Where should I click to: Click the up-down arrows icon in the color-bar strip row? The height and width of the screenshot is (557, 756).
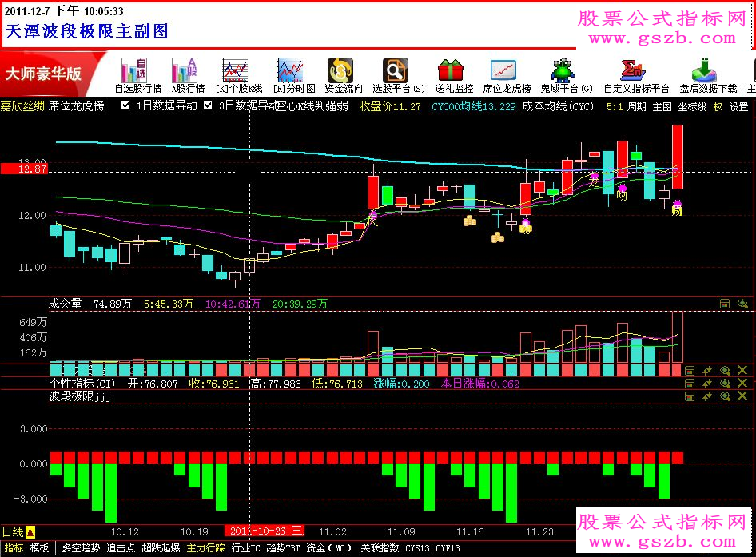[x=707, y=370]
